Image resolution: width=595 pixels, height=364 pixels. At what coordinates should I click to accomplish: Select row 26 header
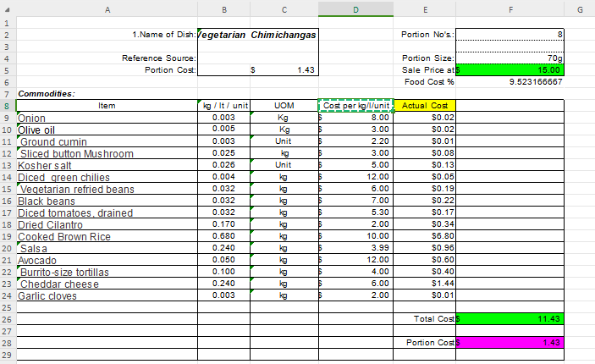7,319
